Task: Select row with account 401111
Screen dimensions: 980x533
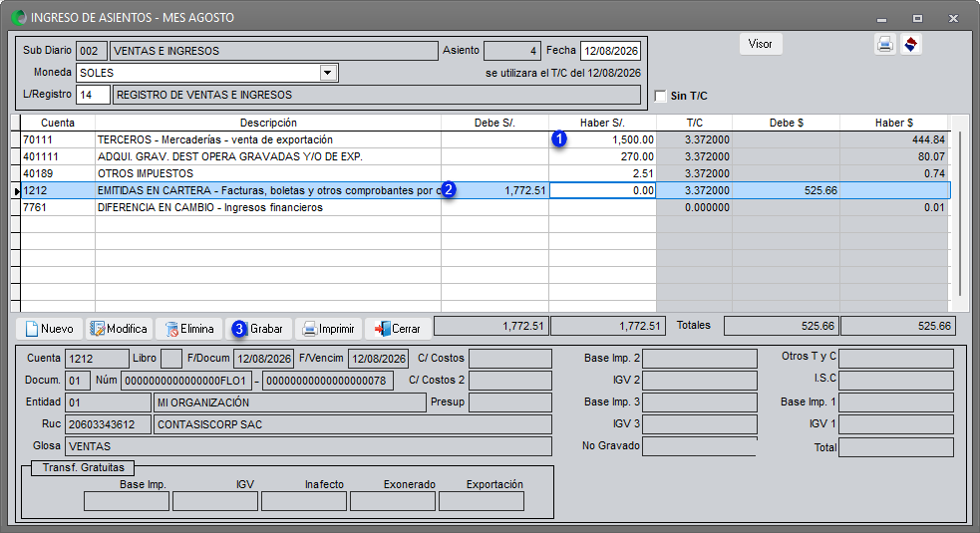Action: coord(485,156)
